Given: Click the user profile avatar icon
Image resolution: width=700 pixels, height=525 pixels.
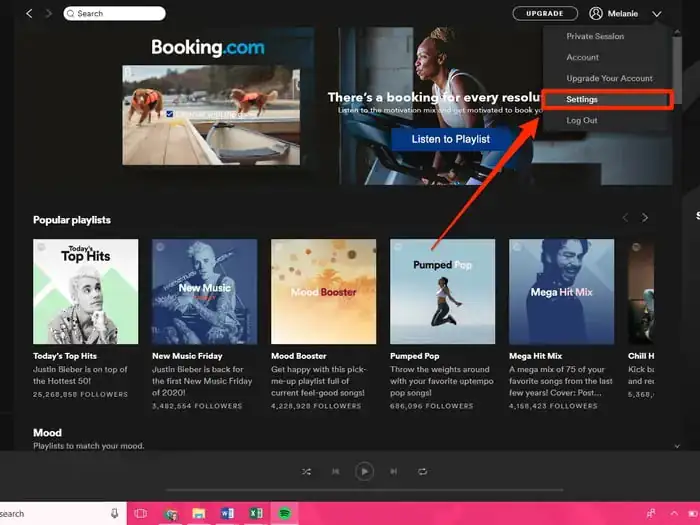Looking at the screenshot, I should 596,13.
